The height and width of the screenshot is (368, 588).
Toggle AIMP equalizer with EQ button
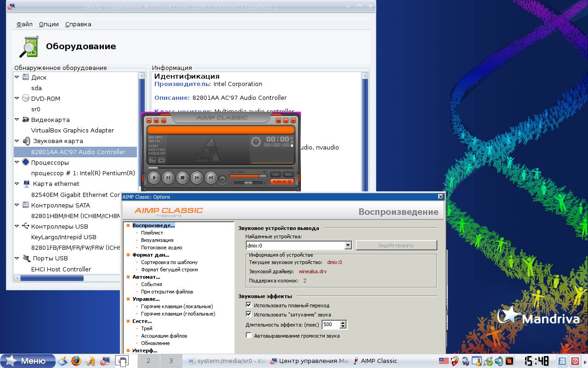coord(288,174)
